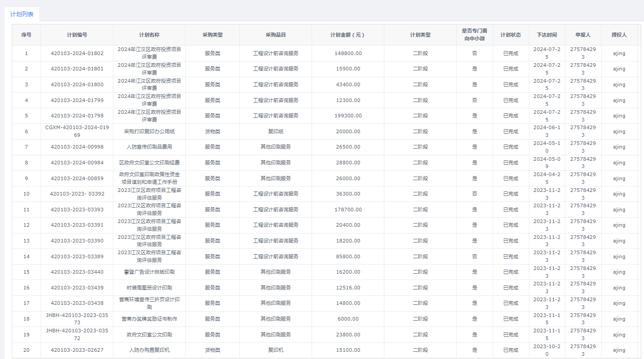
Task: Select plan number 420103-2024-01802
Action: [x=77, y=53]
